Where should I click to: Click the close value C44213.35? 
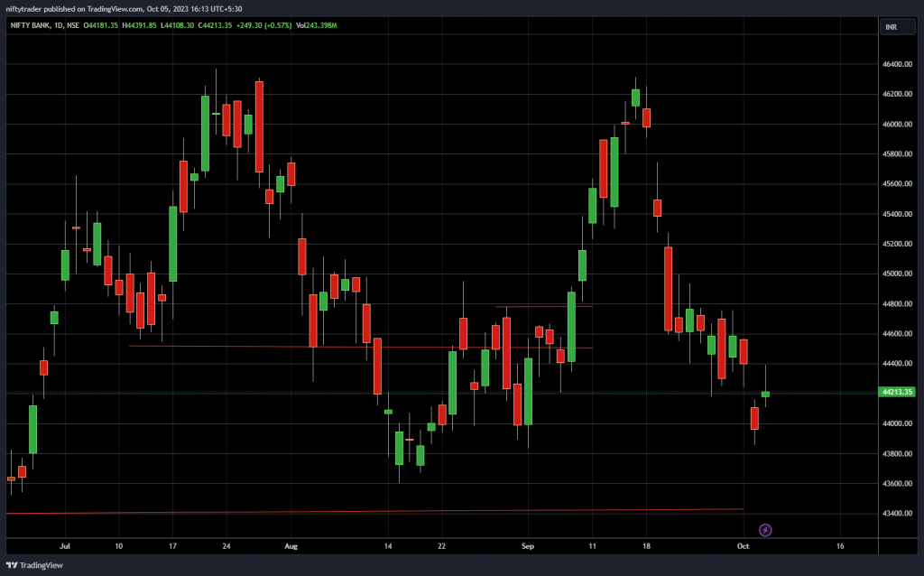pos(215,25)
